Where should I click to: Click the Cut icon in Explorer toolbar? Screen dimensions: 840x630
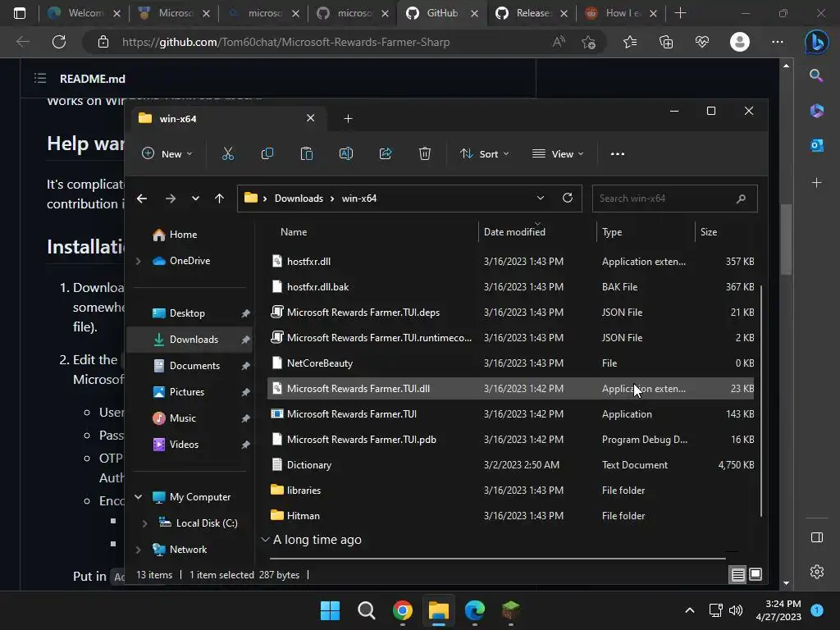[228, 153]
